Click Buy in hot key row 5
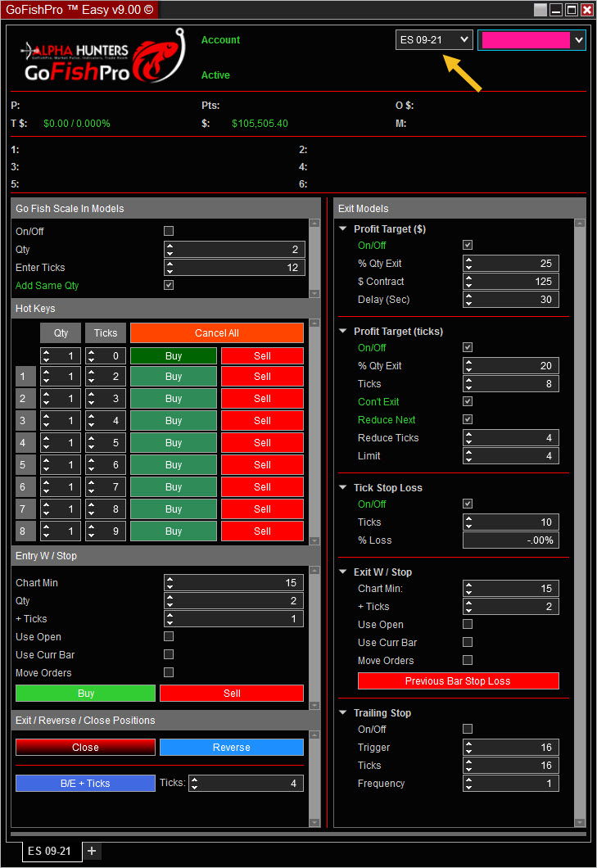The width and height of the screenshot is (597, 868). tap(174, 465)
